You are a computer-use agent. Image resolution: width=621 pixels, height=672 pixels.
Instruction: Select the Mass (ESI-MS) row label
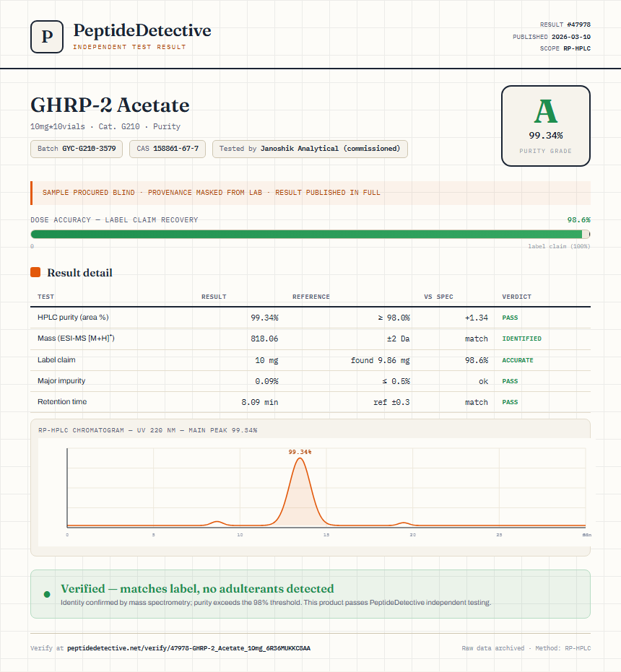[76, 338]
